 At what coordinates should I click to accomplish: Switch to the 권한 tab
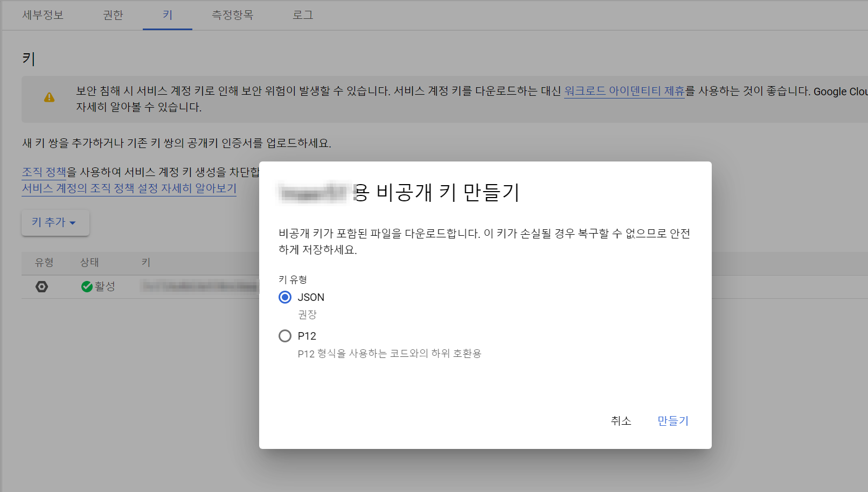click(x=113, y=15)
